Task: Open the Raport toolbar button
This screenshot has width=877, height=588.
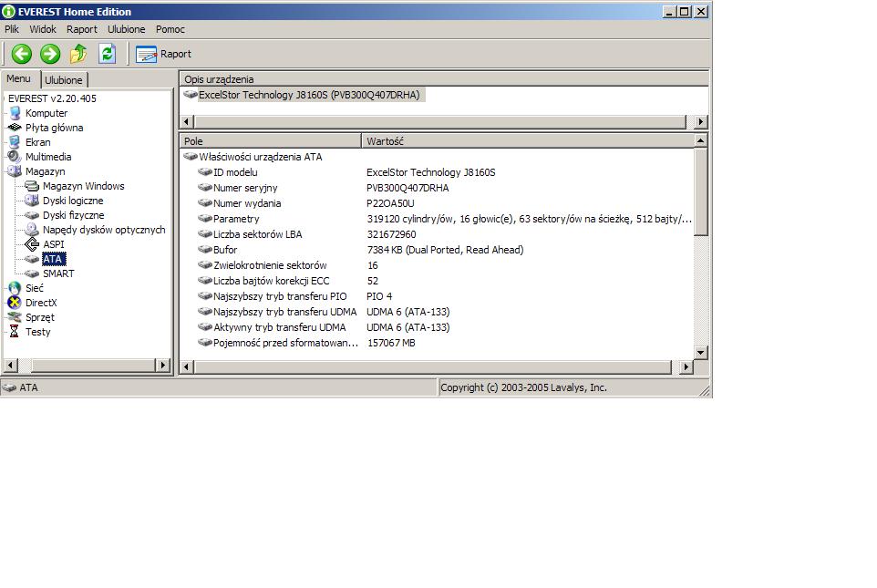Action: 163,55
